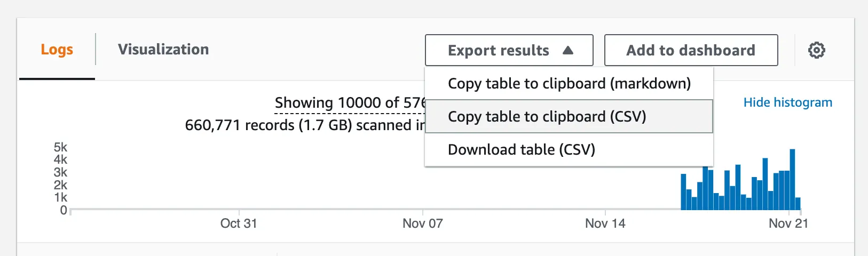
Task: Click the Hide histogram link
Action: (787, 102)
